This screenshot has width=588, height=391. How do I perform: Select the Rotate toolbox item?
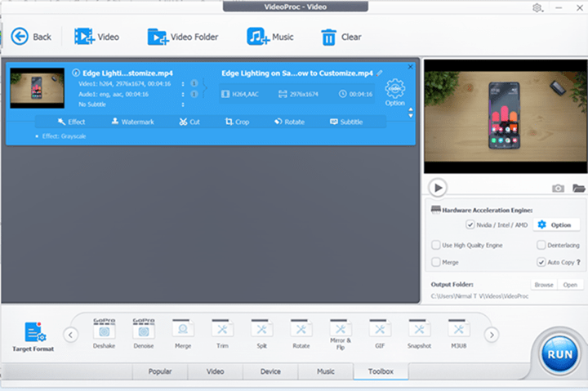pyautogui.click(x=301, y=334)
